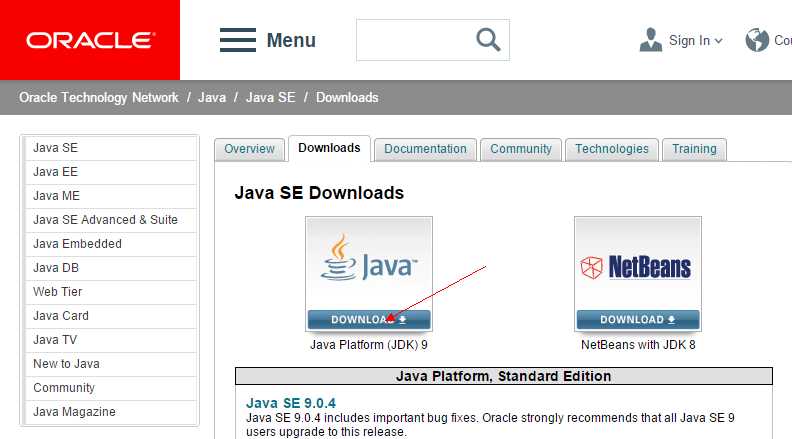This screenshot has height=439, width=792.
Task: Open Java Card in the sidebar
Action: [x=111, y=316]
